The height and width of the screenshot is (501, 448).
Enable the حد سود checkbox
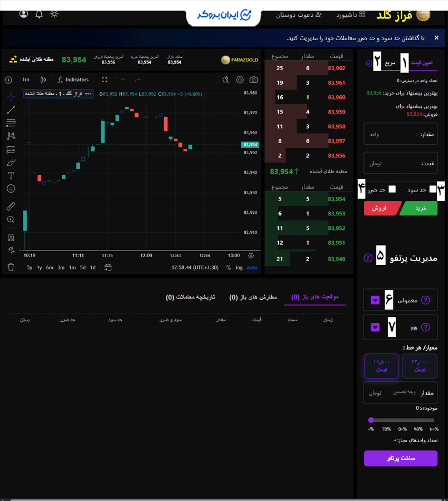[x=432, y=189]
